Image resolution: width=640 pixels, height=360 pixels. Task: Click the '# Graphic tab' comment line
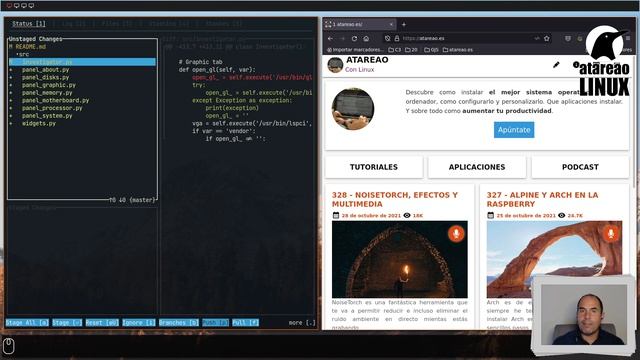point(200,62)
